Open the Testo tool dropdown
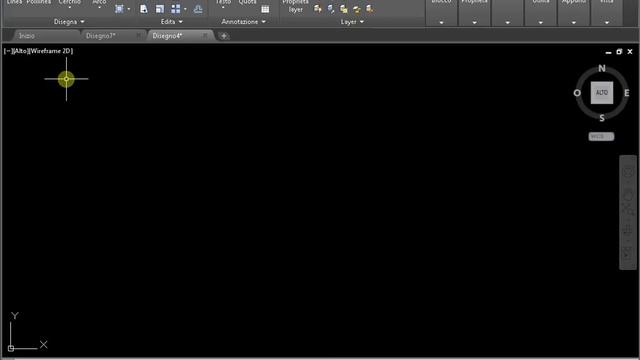This screenshot has width=640, height=360. pos(223,7)
